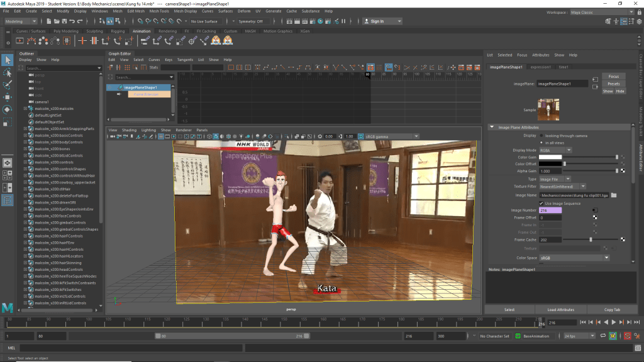Screen dimensions: 644x362
Task: Click the Presets button
Action: [613, 84]
